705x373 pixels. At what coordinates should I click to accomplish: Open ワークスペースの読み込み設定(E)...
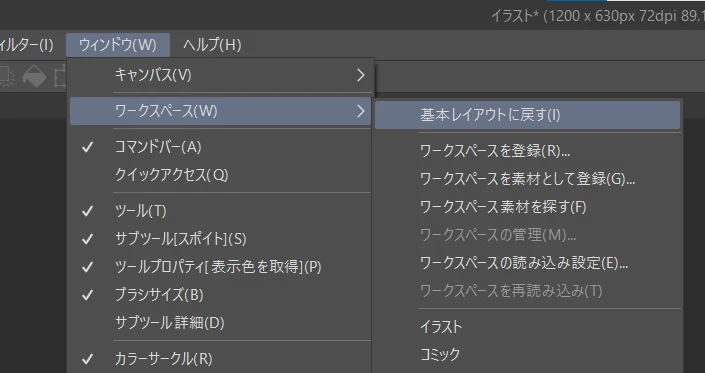[x=527, y=263]
